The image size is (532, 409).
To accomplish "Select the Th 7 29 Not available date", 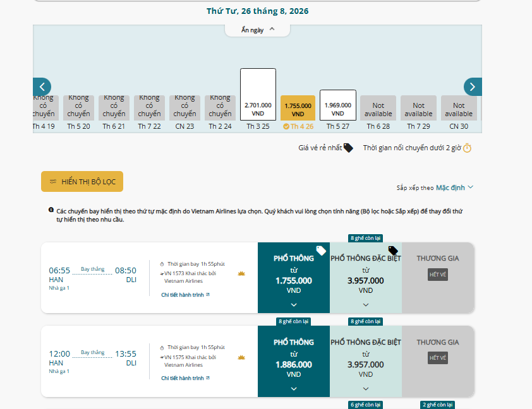I will click(x=418, y=108).
